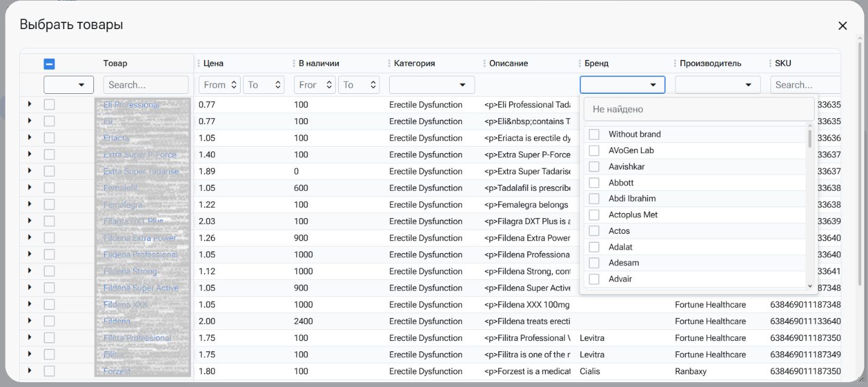This screenshot has height=387, width=868.
Task: Open the Производитель filter dropdown
Action: click(x=718, y=85)
